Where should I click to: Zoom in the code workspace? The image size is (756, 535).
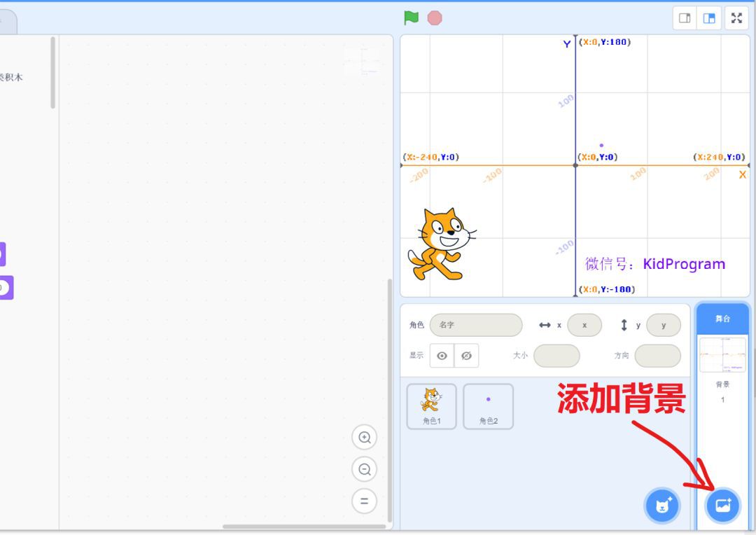pyautogui.click(x=365, y=438)
